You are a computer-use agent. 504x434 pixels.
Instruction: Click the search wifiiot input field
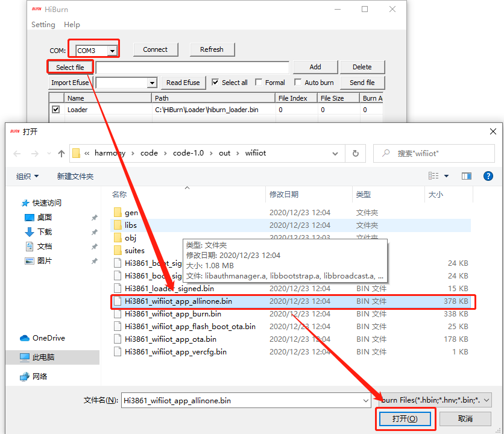tap(433, 153)
